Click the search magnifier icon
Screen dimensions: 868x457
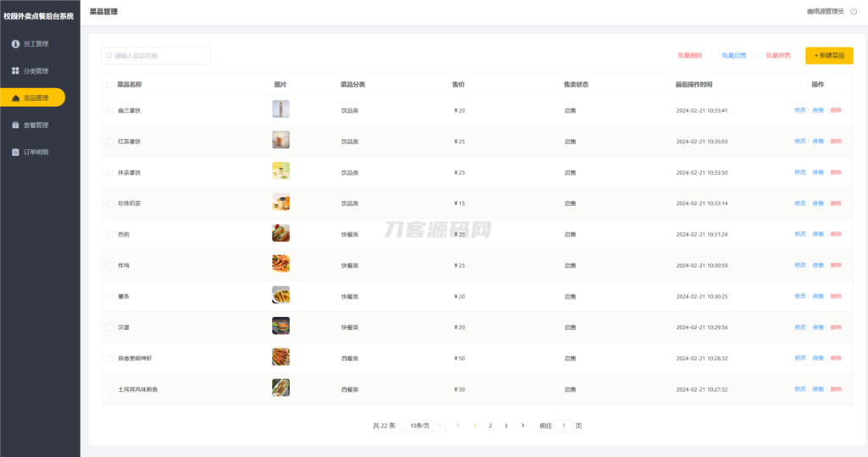click(x=109, y=56)
